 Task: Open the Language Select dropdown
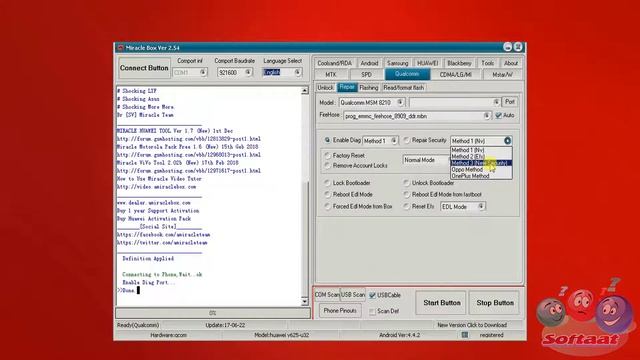[x=298, y=72]
